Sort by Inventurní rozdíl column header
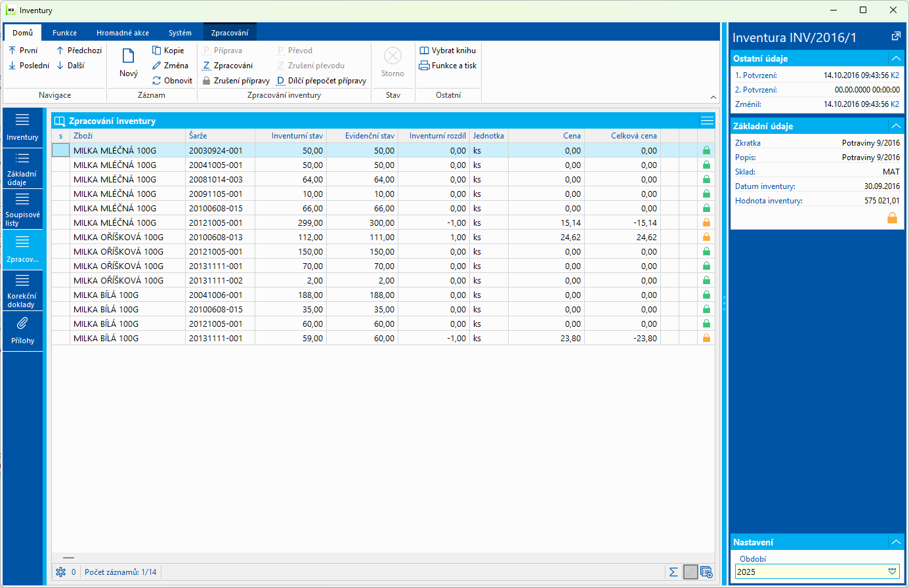Image resolution: width=909 pixels, height=588 pixels. (x=437, y=136)
